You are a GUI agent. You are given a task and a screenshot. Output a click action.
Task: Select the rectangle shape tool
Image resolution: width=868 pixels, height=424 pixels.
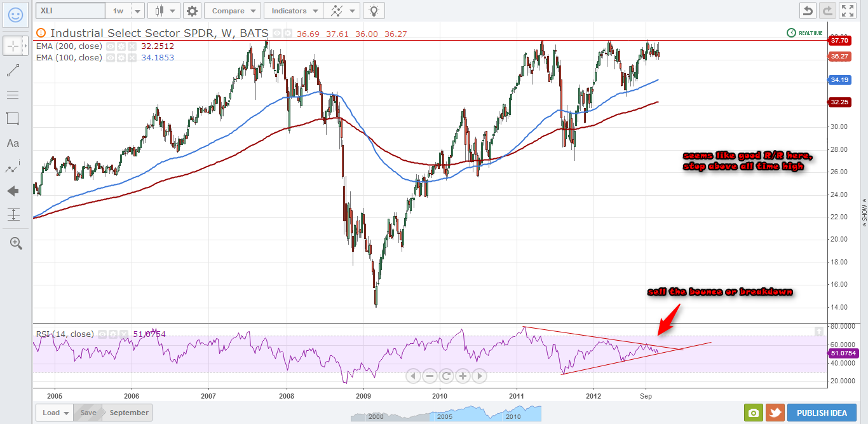[x=13, y=118]
